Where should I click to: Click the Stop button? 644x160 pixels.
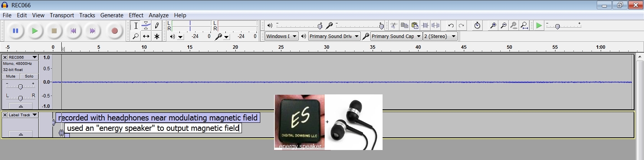click(x=54, y=31)
